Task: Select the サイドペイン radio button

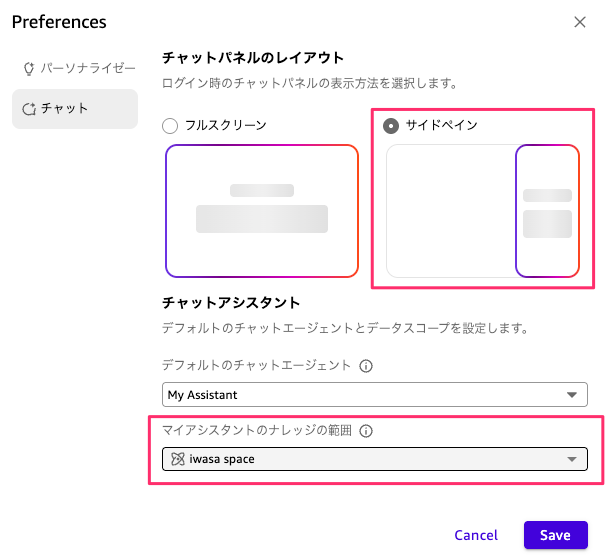Action: (x=391, y=126)
